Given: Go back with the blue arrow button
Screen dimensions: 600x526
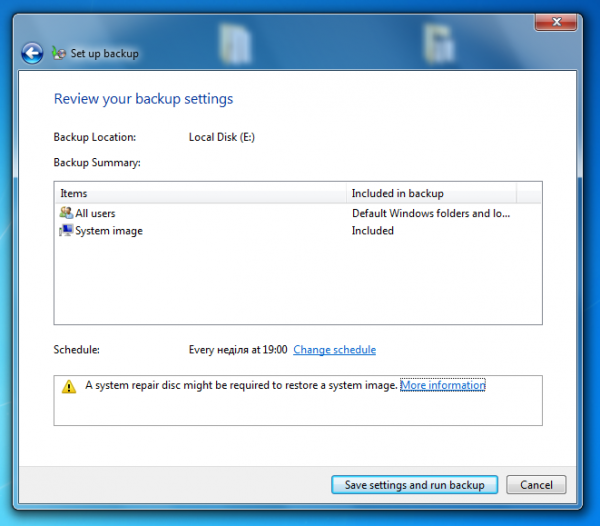Looking at the screenshot, I should tap(32, 53).
